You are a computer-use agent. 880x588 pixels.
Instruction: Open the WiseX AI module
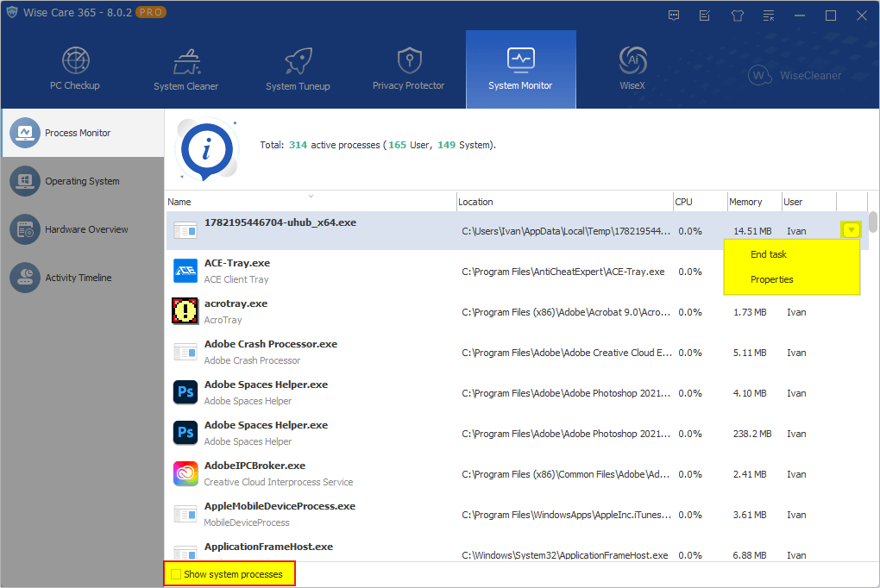pos(632,69)
